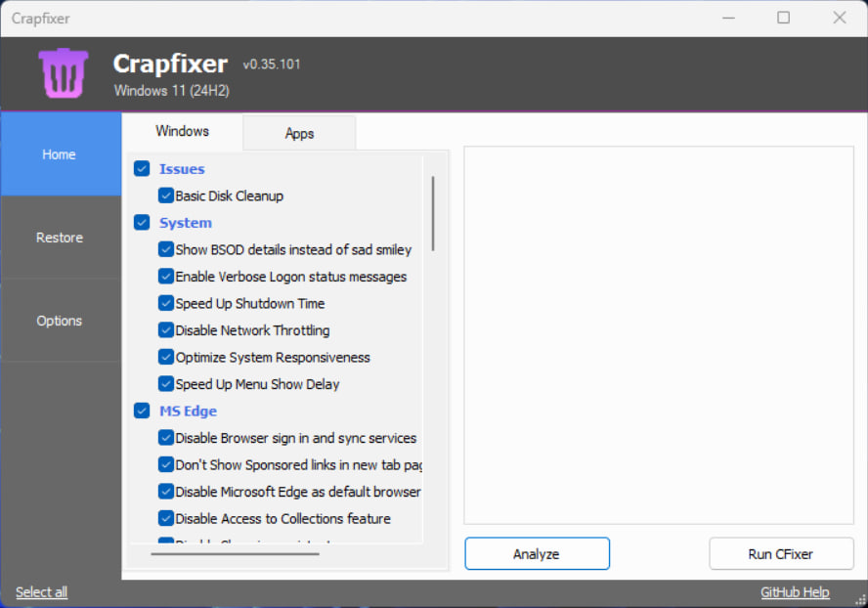Toggle Don't Show Sponsored links checkbox

point(165,464)
